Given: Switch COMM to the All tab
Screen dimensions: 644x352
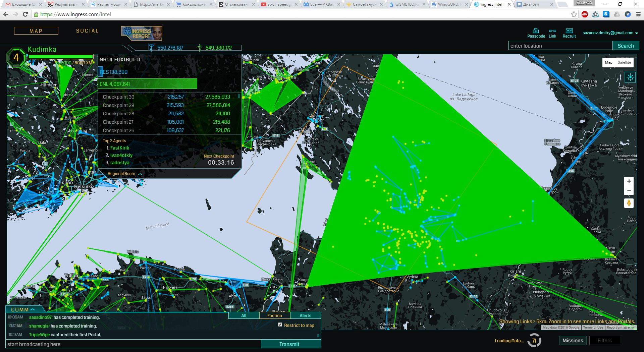Looking at the screenshot, I should tap(244, 315).
